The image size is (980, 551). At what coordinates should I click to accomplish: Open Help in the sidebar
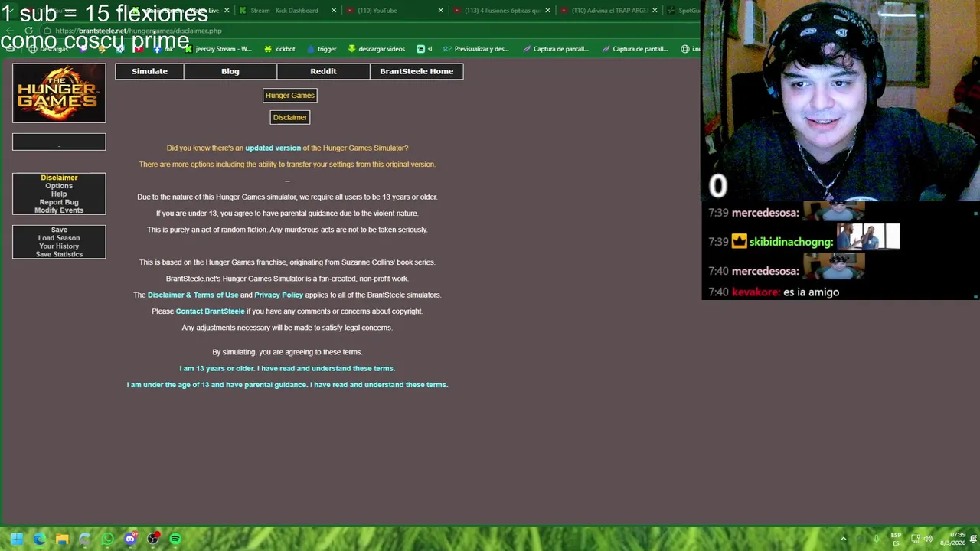pyautogui.click(x=59, y=194)
